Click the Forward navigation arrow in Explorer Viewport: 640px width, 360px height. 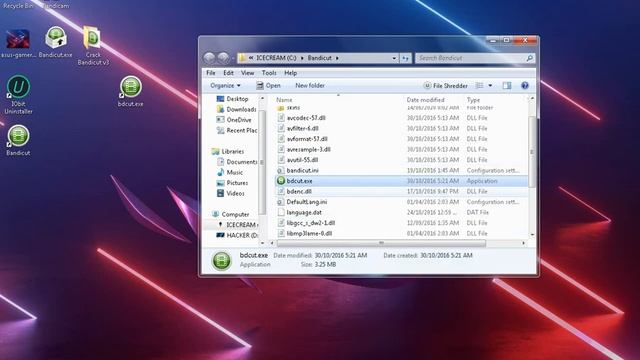click(x=223, y=58)
